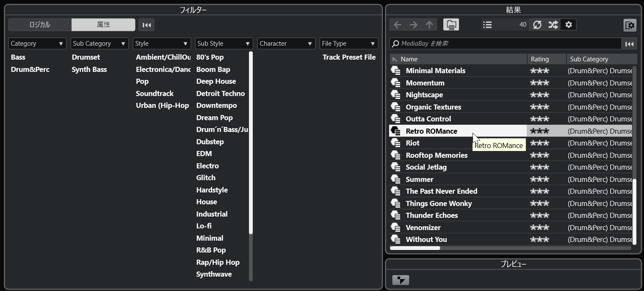Click preset icon of Nightscape
The height and width of the screenshot is (291, 644).
[395, 95]
